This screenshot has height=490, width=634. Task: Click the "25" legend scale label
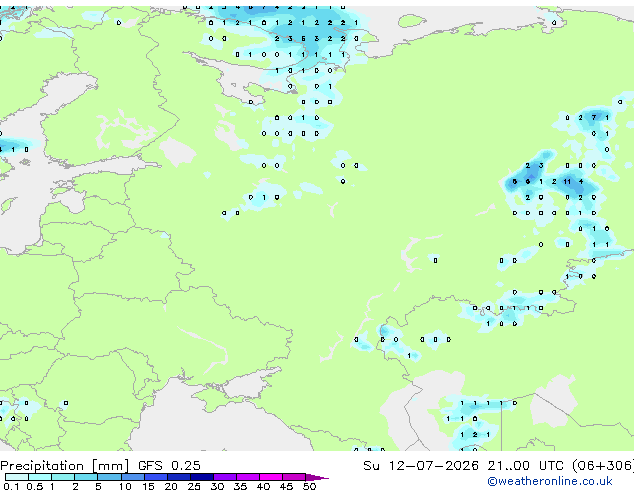coord(194,486)
